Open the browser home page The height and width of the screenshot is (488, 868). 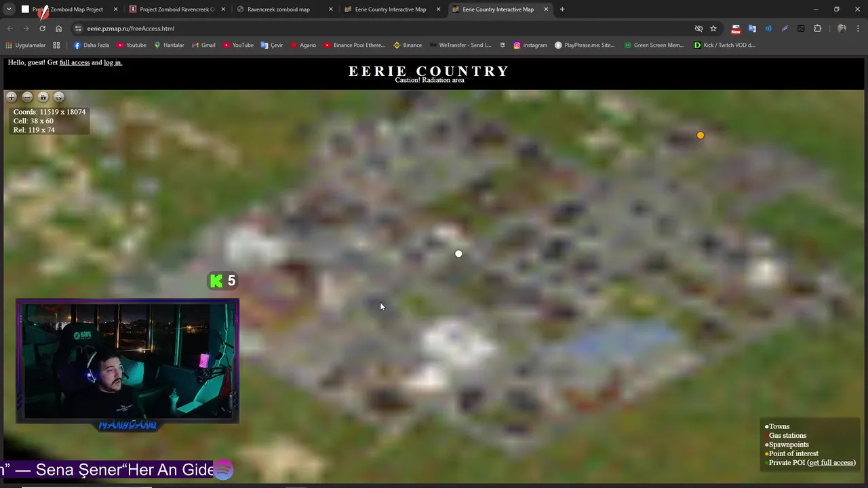(x=58, y=28)
